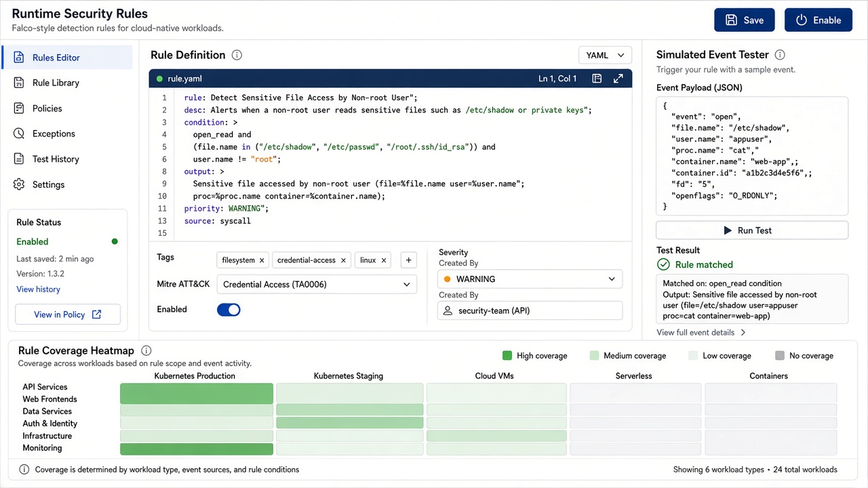Click the Event Payload JSON editor

(x=752, y=157)
